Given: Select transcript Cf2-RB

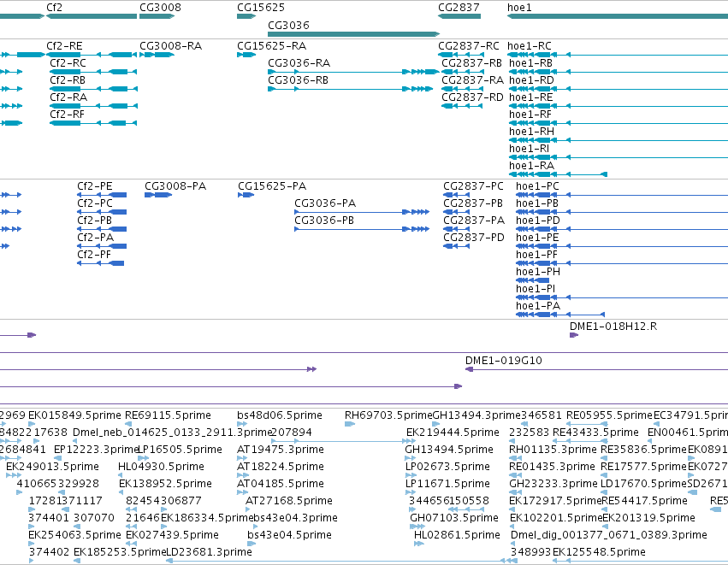Looking at the screenshot, I should tap(68, 80).
